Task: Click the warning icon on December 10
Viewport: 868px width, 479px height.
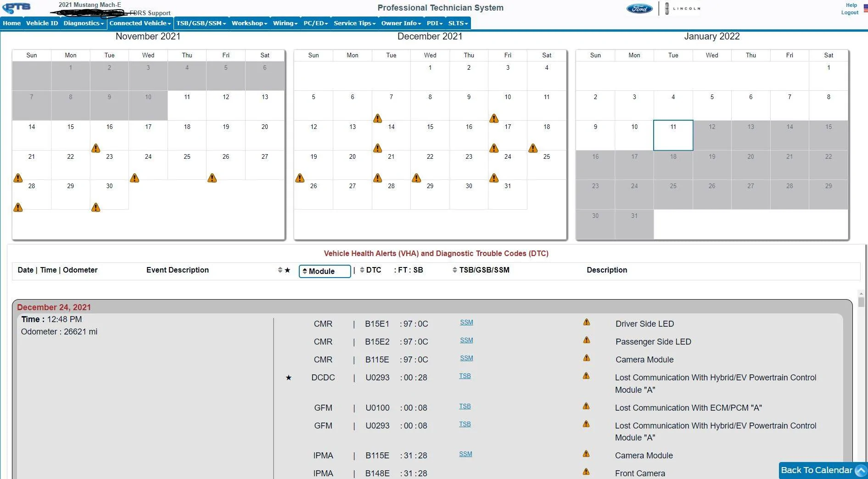Action: (x=494, y=118)
